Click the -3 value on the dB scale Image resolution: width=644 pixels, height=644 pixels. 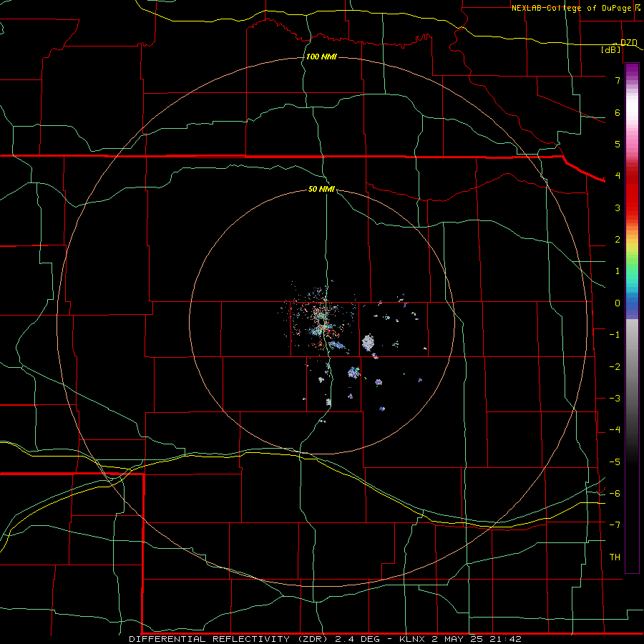pos(615,399)
